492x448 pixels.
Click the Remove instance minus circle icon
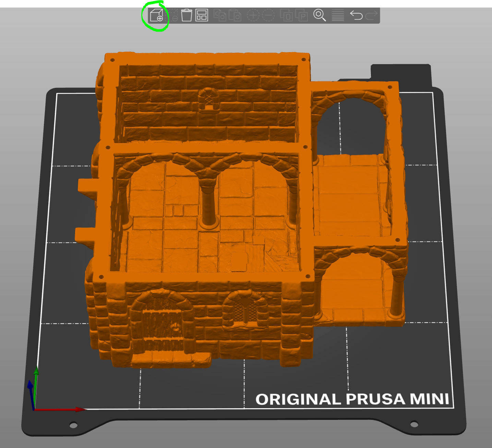coord(268,15)
